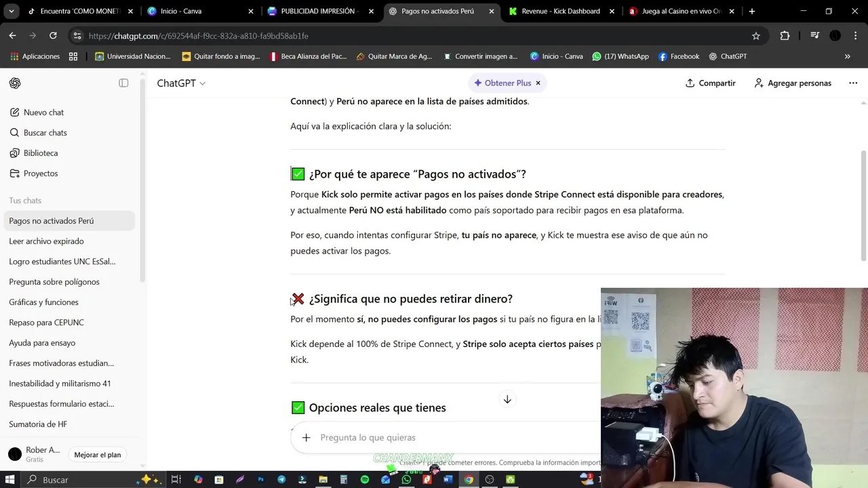Click the Compartir share button
The width and height of the screenshot is (868, 488).
pyautogui.click(x=710, y=83)
